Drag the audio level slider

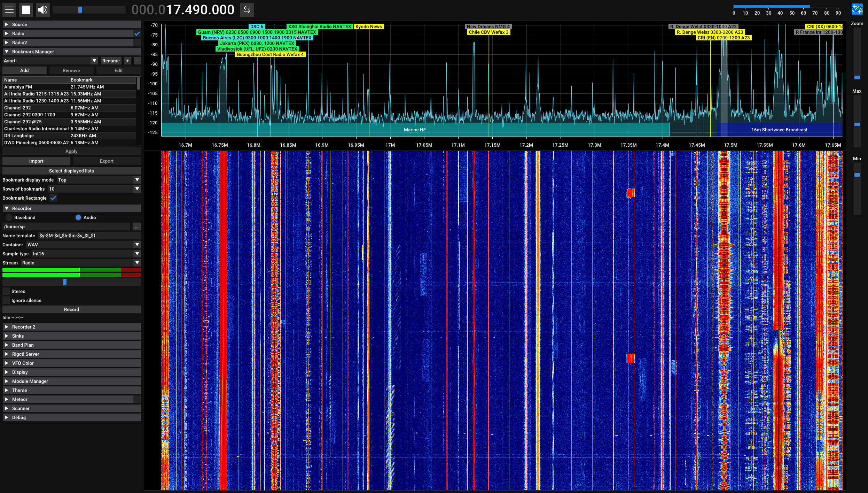(65, 282)
